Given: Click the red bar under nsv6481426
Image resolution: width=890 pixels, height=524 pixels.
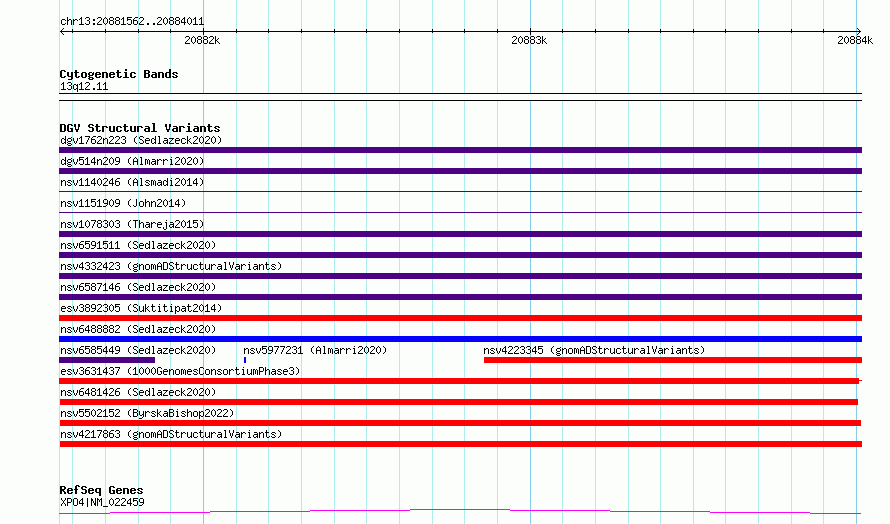Looking at the screenshot, I should (459, 402).
